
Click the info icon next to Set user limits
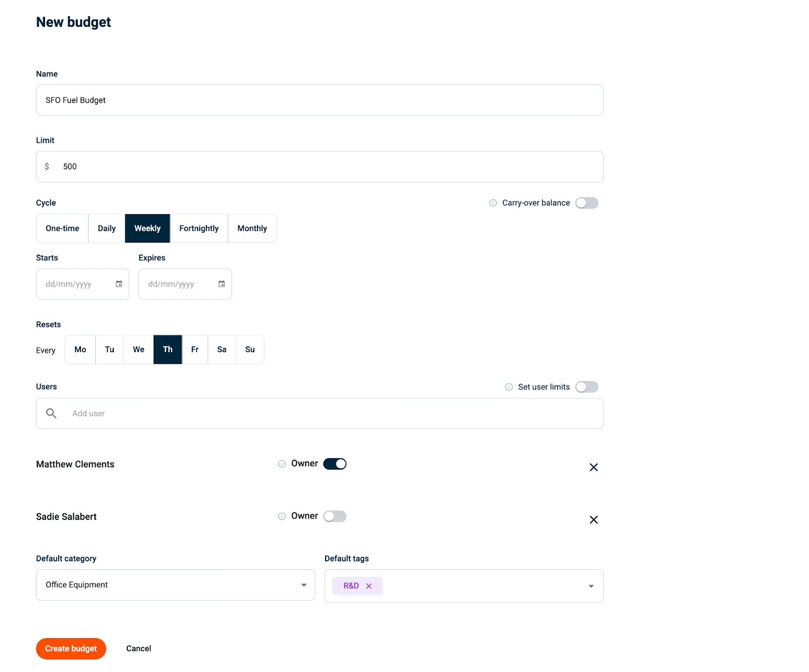pos(508,387)
